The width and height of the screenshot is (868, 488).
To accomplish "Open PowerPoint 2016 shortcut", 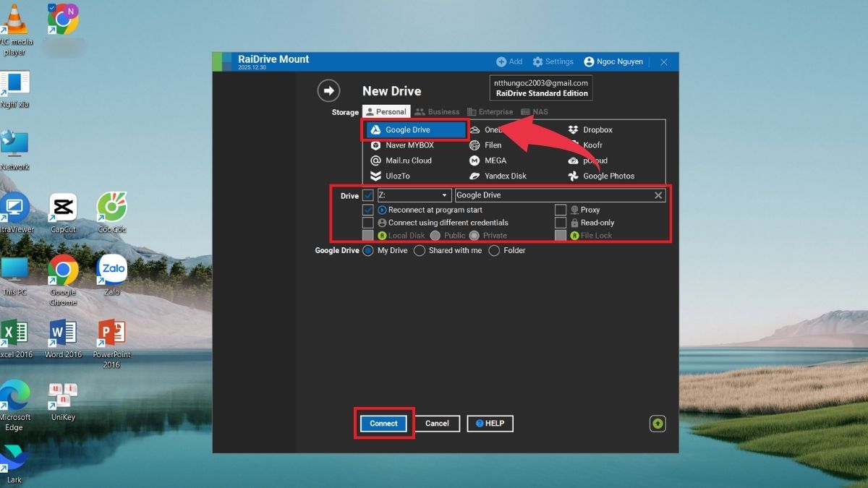I will click(x=111, y=343).
